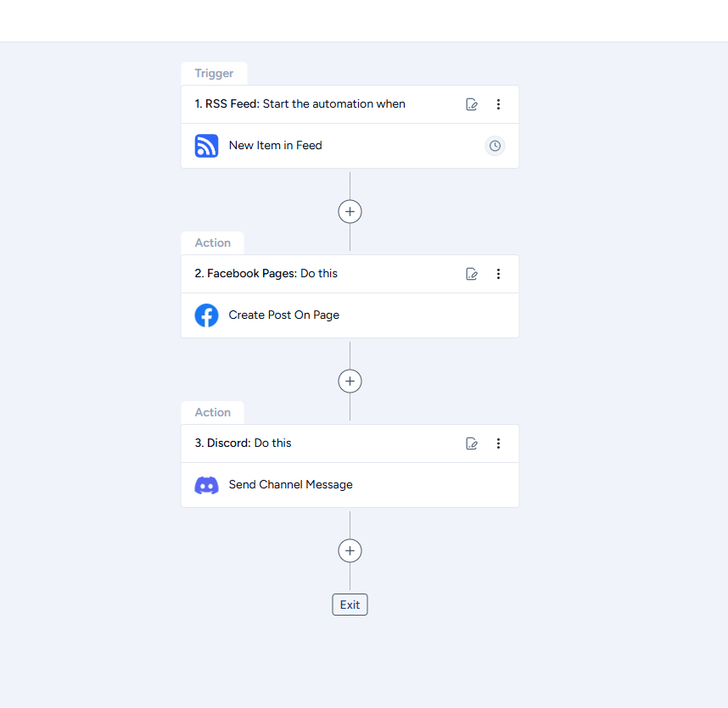728x708 pixels.
Task: Open more options for Discord step
Action: [x=498, y=443]
